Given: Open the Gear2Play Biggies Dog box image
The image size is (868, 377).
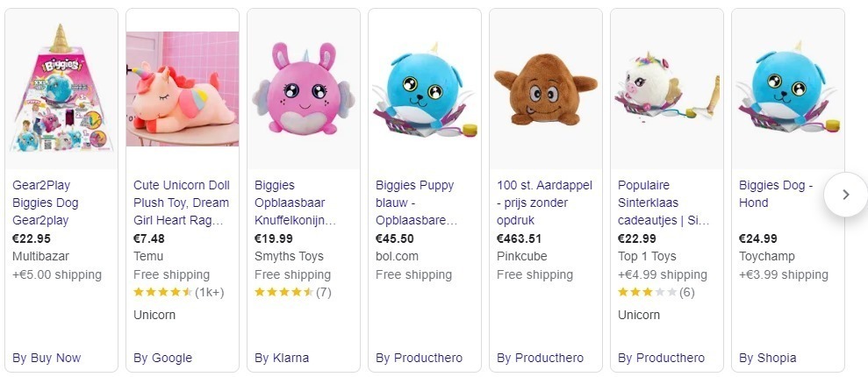Looking at the screenshot, I should [61, 89].
